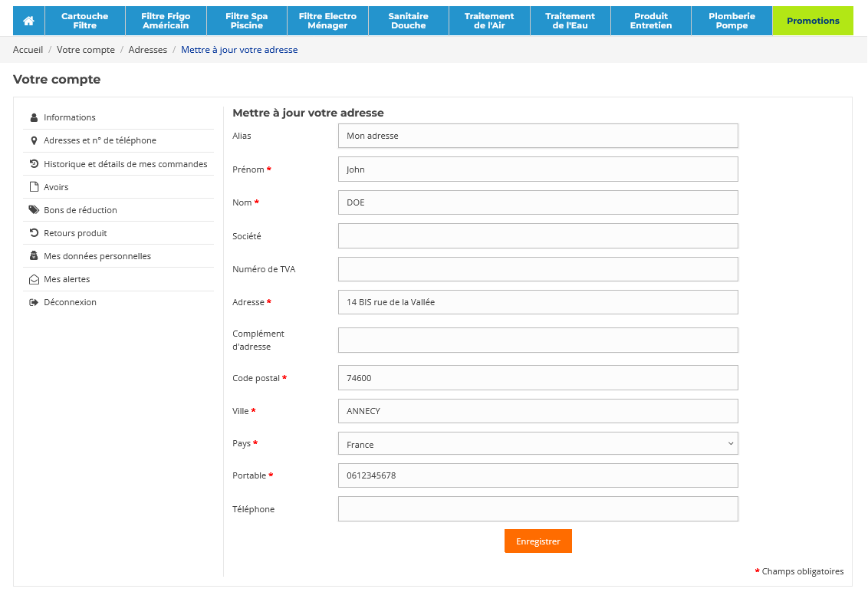Open the Promotions tab

pos(813,21)
